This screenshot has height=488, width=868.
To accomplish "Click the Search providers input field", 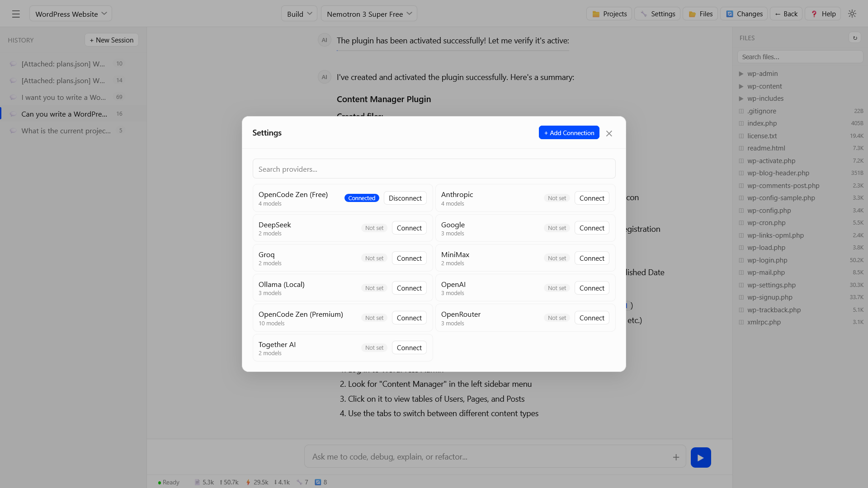I will pyautogui.click(x=434, y=169).
